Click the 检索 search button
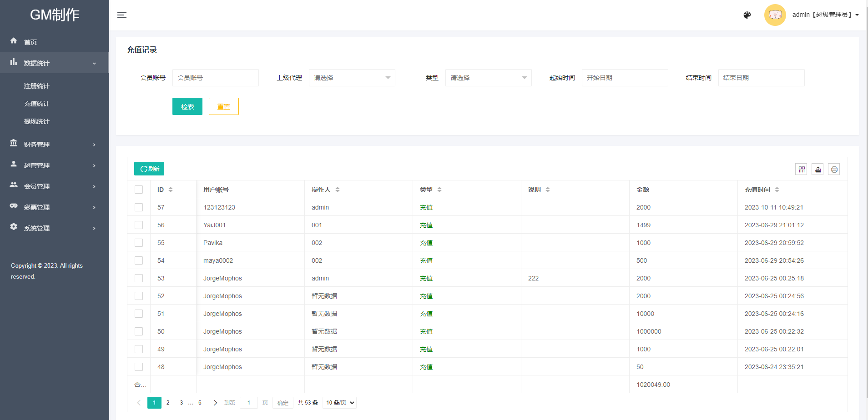The width and height of the screenshot is (868, 420). (187, 106)
